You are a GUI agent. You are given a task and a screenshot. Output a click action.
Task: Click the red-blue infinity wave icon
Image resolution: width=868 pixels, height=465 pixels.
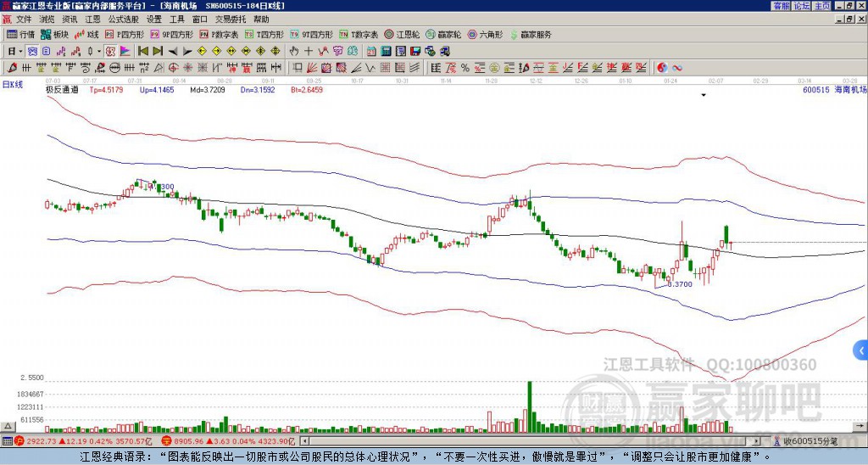(x=676, y=68)
